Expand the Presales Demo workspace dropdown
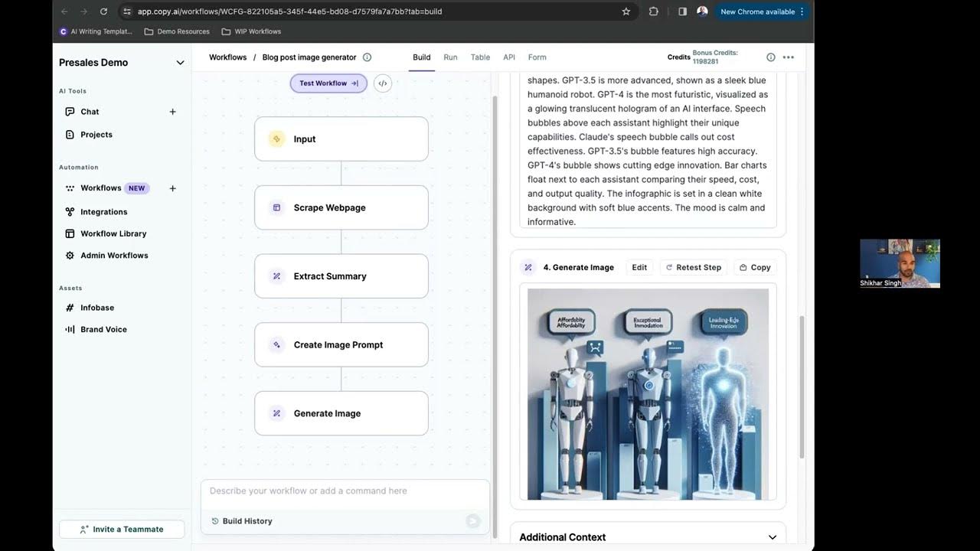Image resolution: width=980 pixels, height=551 pixels. tap(180, 63)
